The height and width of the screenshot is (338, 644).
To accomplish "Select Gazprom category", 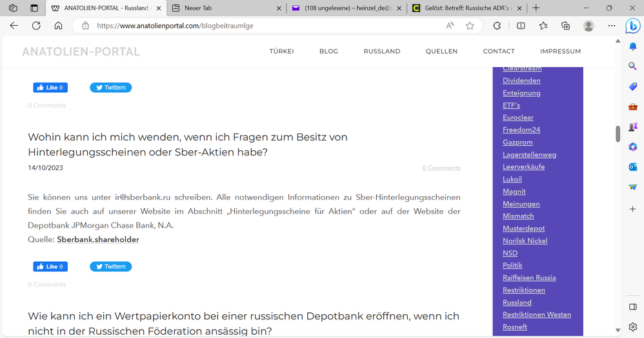I will (518, 142).
